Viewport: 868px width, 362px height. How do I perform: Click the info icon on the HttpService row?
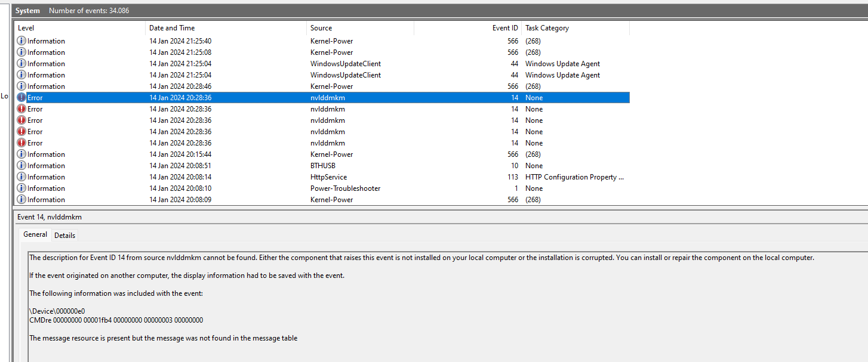(x=21, y=177)
